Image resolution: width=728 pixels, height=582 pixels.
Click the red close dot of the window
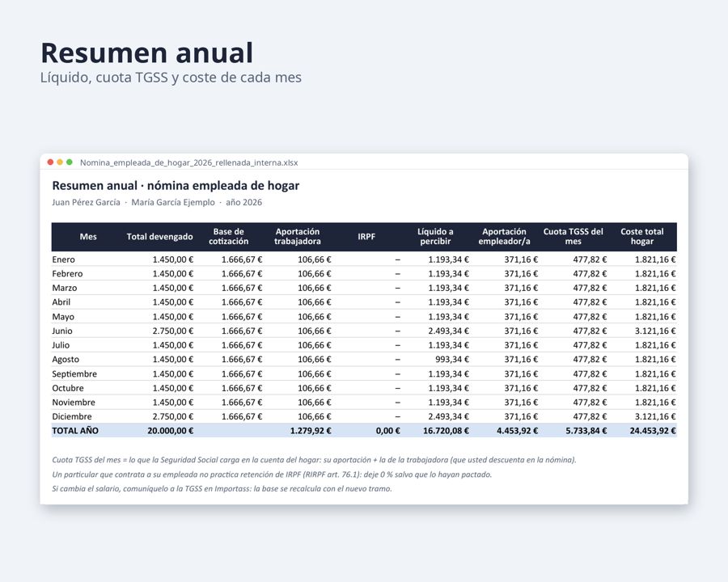[x=50, y=162]
